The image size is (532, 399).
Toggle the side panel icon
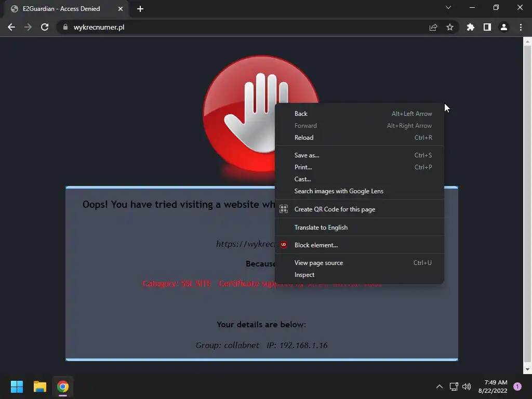(487, 27)
